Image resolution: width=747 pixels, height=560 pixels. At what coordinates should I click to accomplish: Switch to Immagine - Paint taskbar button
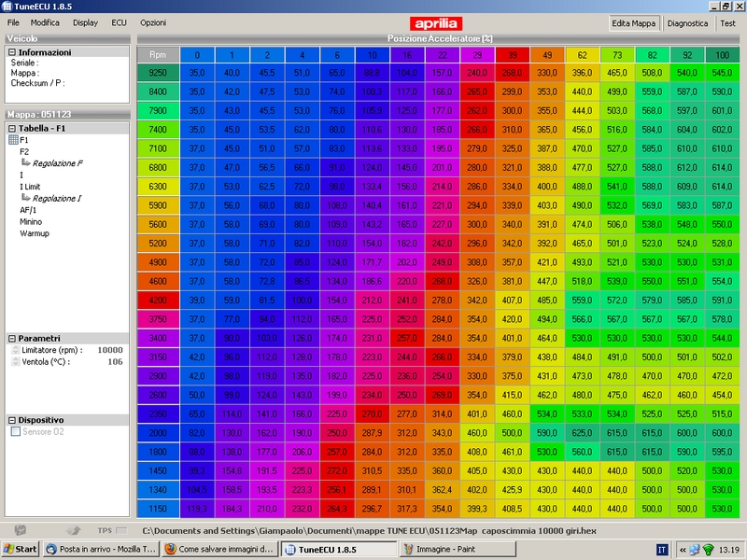[x=458, y=549]
